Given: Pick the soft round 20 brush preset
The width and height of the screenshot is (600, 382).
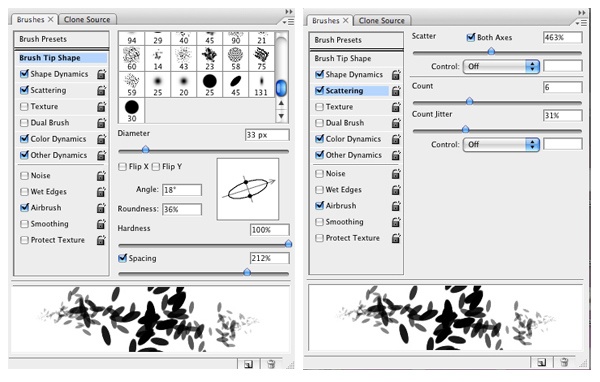Looking at the screenshot, I should [184, 85].
